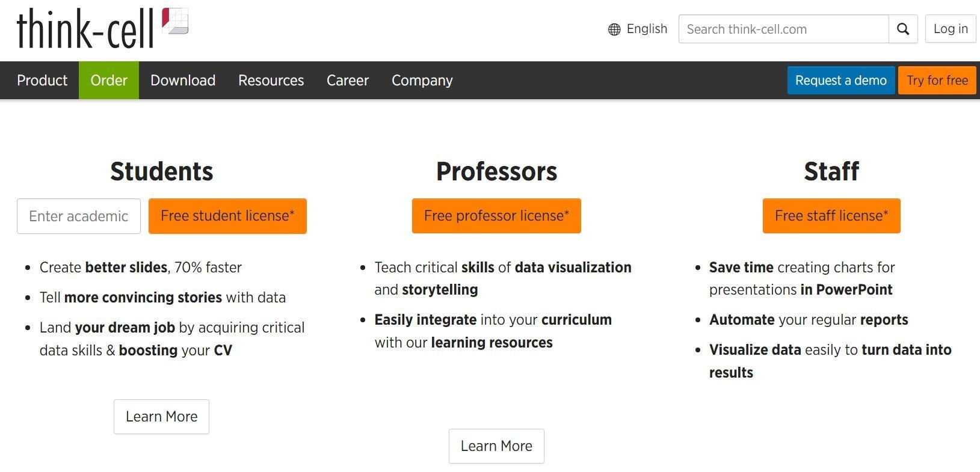Viewport: 980px width, 472px height.
Task: Select the Order menu item
Action: [109, 80]
